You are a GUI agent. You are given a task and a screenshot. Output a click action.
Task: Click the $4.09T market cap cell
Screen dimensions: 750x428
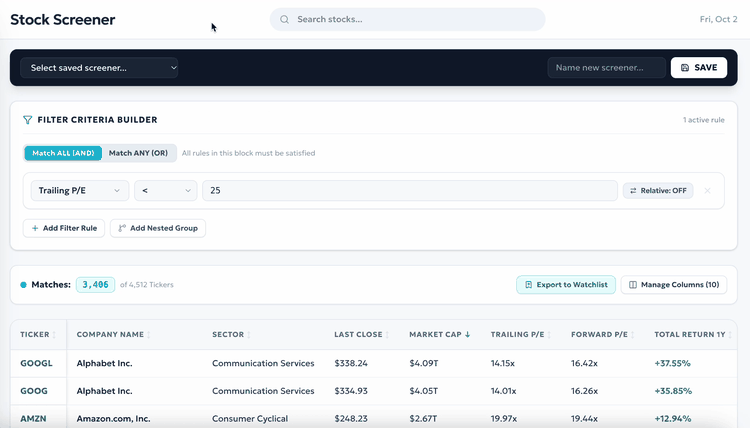[x=424, y=363]
